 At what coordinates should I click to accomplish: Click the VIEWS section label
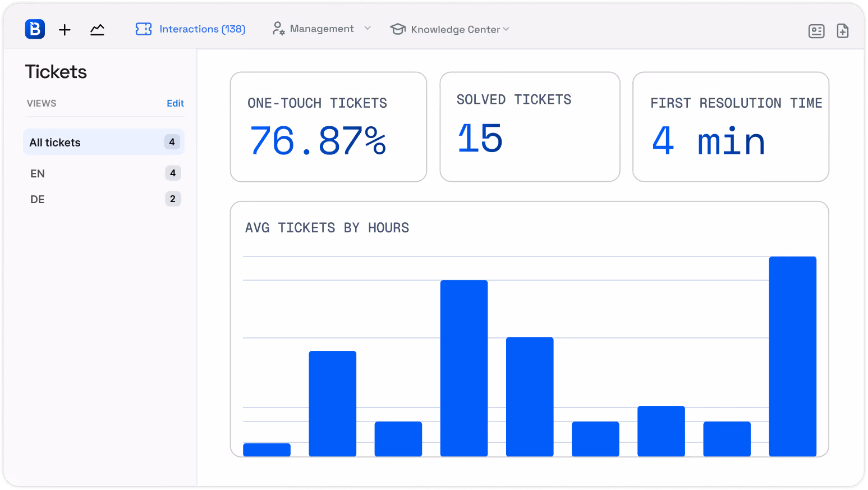42,103
